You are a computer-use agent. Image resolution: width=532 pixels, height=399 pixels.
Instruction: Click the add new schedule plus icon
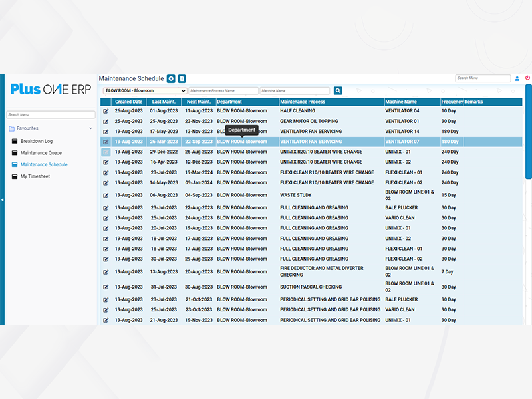point(171,79)
